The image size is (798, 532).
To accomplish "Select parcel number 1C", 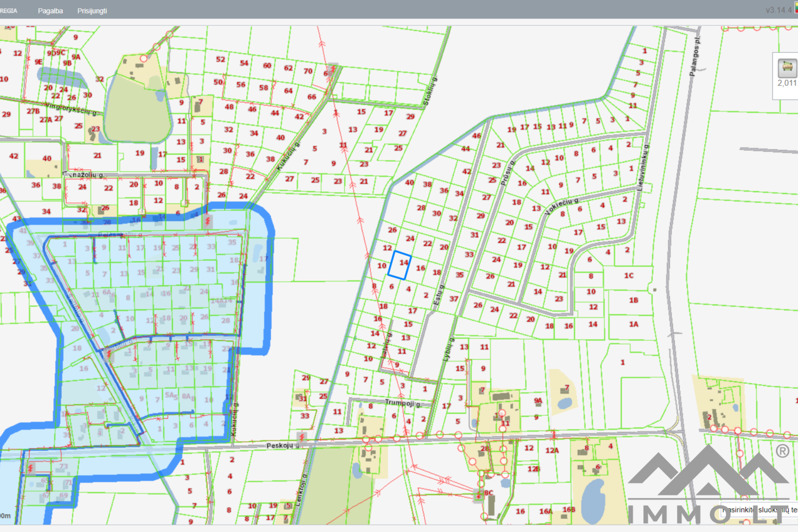I will click(x=629, y=276).
